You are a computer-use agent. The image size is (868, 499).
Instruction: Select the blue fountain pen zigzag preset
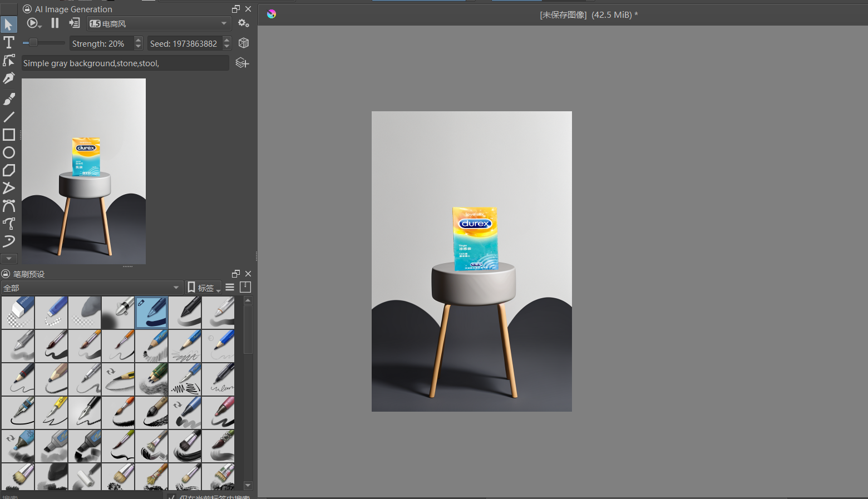pos(185,379)
